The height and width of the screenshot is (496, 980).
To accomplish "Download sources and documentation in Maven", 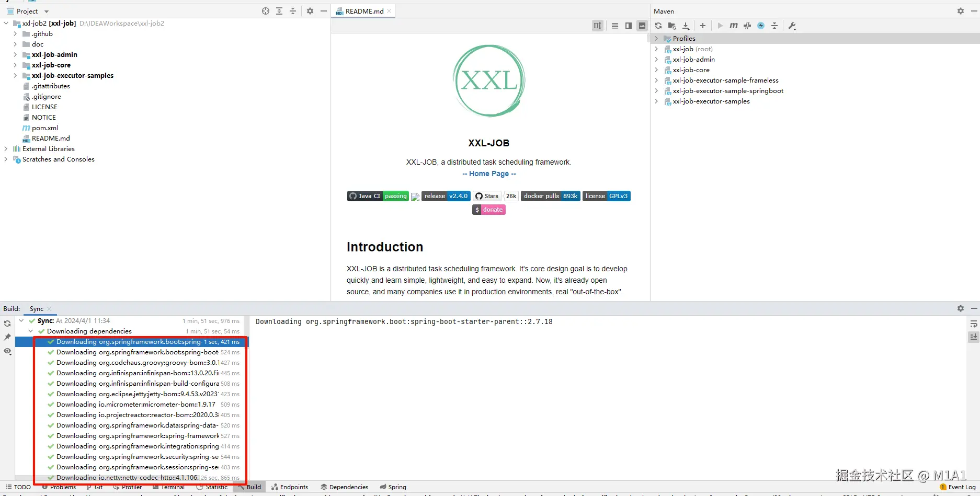I will click(x=686, y=26).
